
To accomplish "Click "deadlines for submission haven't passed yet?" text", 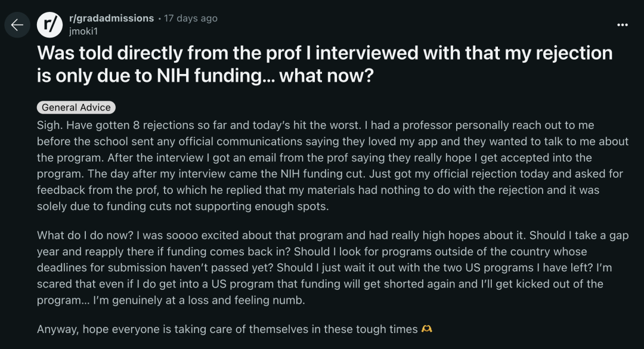I will pyautogui.click(x=155, y=268).
